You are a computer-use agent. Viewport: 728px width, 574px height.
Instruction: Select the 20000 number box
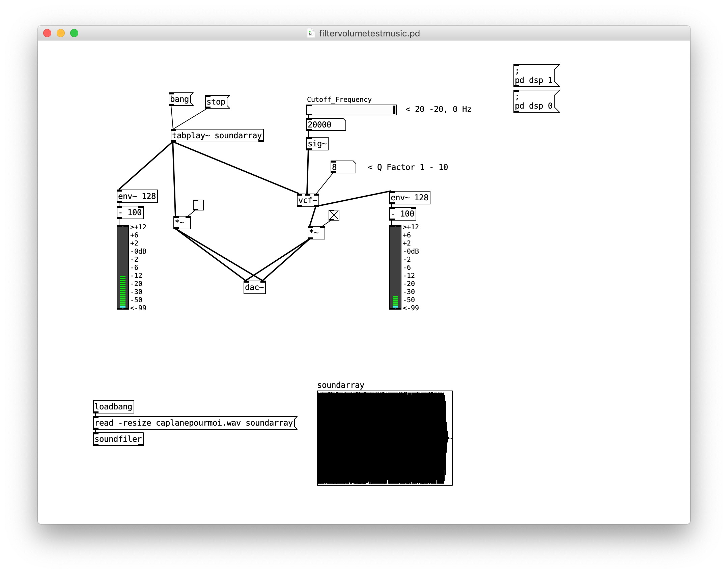[x=326, y=125]
